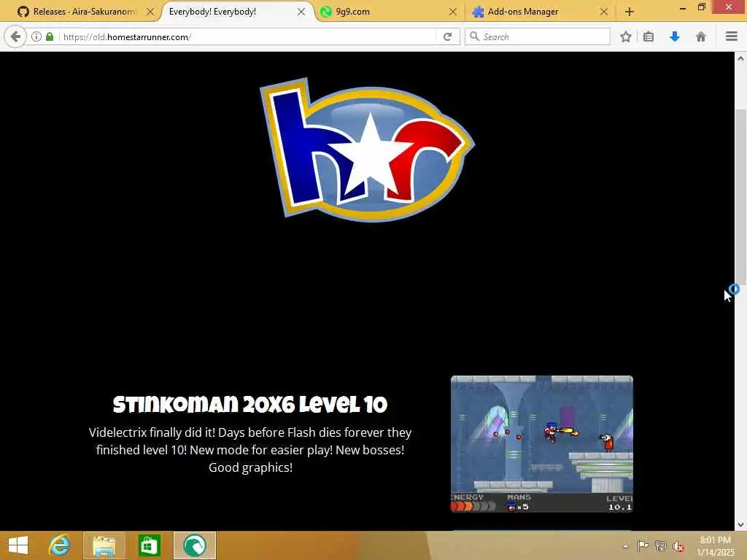The width and height of the screenshot is (747, 560).
Task: Open the Stinkoman game screenshot thumbnail
Action: pyautogui.click(x=542, y=444)
